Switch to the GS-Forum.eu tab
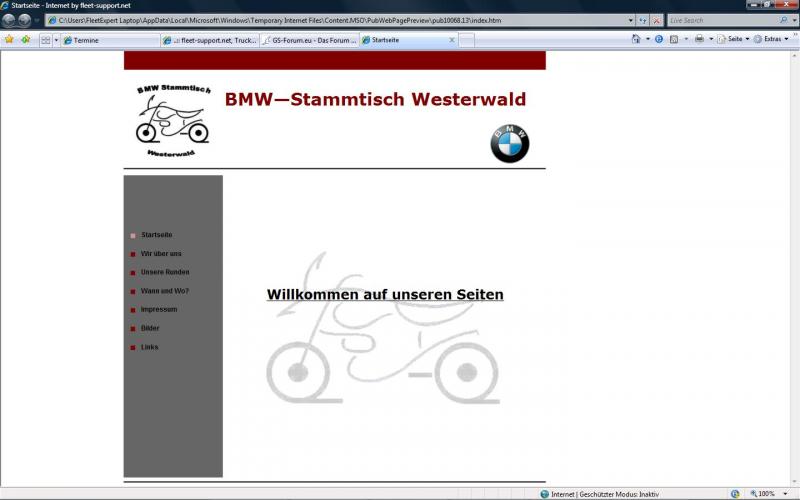800x500 pixels. (310, 40)
